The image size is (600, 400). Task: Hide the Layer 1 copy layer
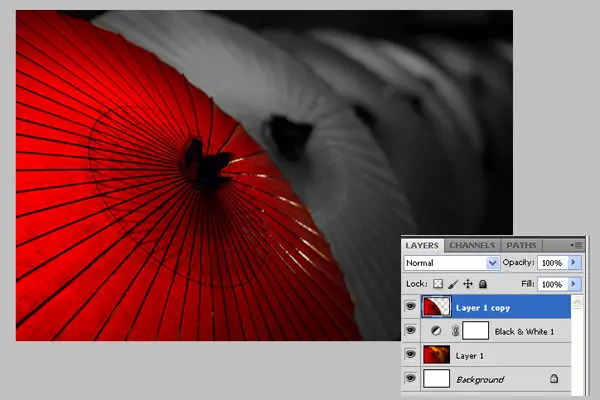point(411,306)
